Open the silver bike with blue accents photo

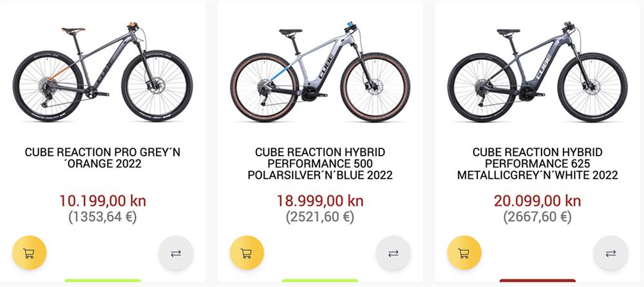(320, 72)
